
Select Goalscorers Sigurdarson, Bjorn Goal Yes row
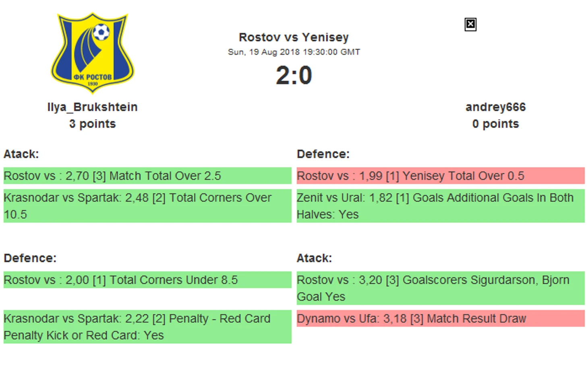tap(441, 288)
